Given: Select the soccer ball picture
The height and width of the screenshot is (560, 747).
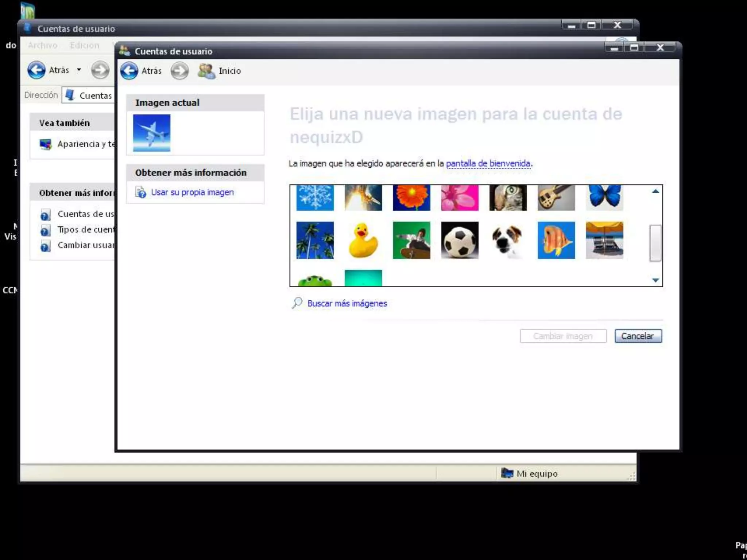Looking at the screenshot, I should point(460,240).
